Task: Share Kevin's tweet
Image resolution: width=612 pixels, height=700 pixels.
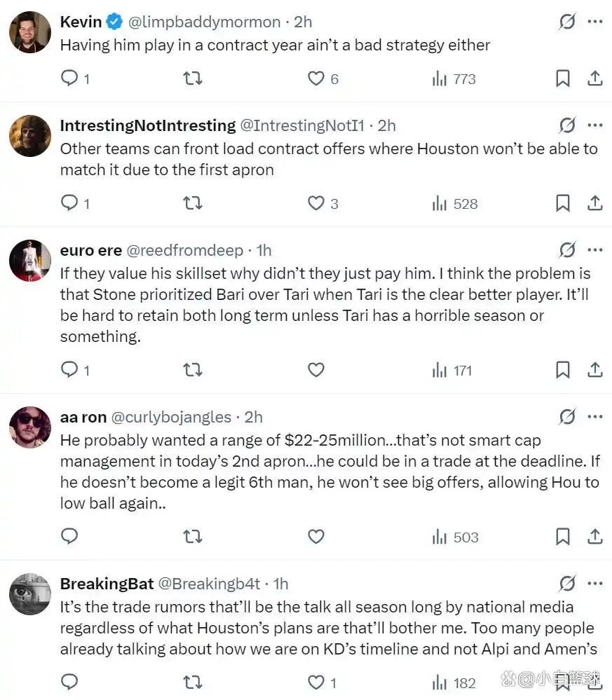Action: pyautogui.click(x=594, y=78)
